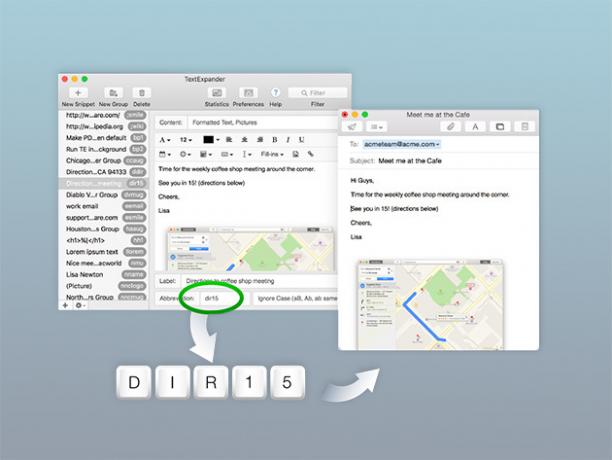Select the 'Chicago...er Group' snippet
This screenshot has width=612, height=460.
[104, 160]
